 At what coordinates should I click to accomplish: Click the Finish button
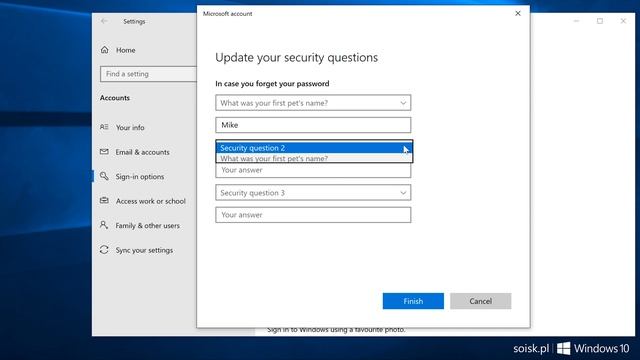point(413,301)
